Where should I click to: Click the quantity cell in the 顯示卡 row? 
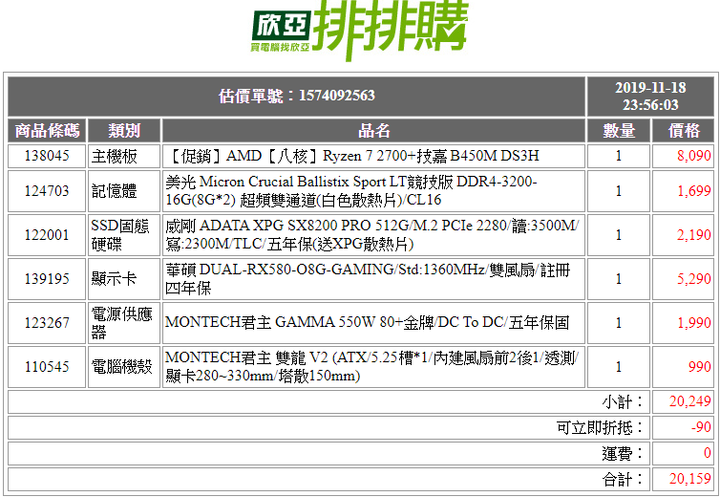(x=619, y=279)
